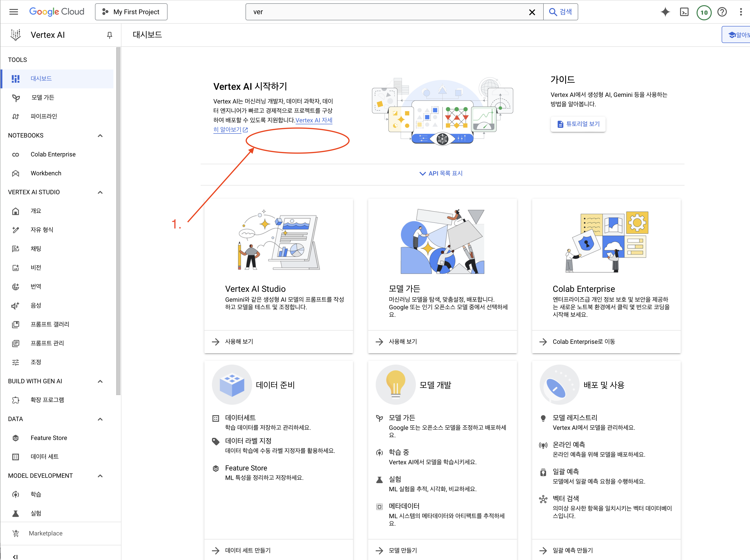Pin the Vertex AI sidebar

[109, 35]
